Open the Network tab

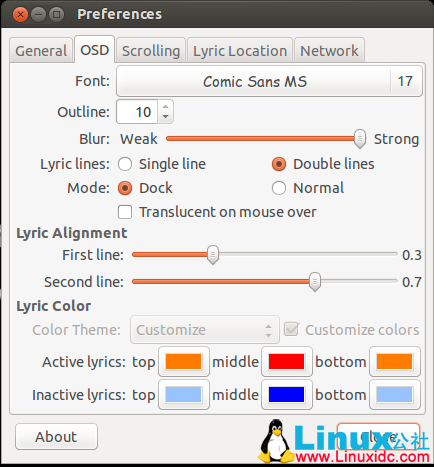(329, 51)
